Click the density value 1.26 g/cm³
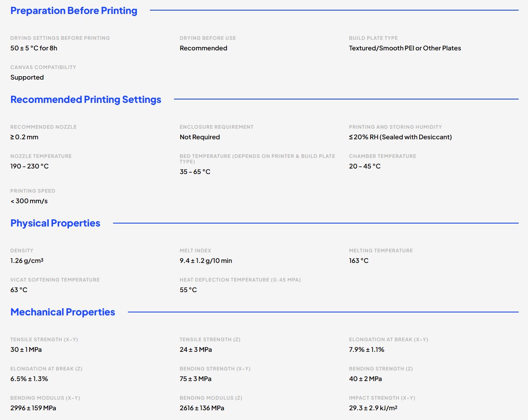 pyautogui.click(x=27, y=261)
